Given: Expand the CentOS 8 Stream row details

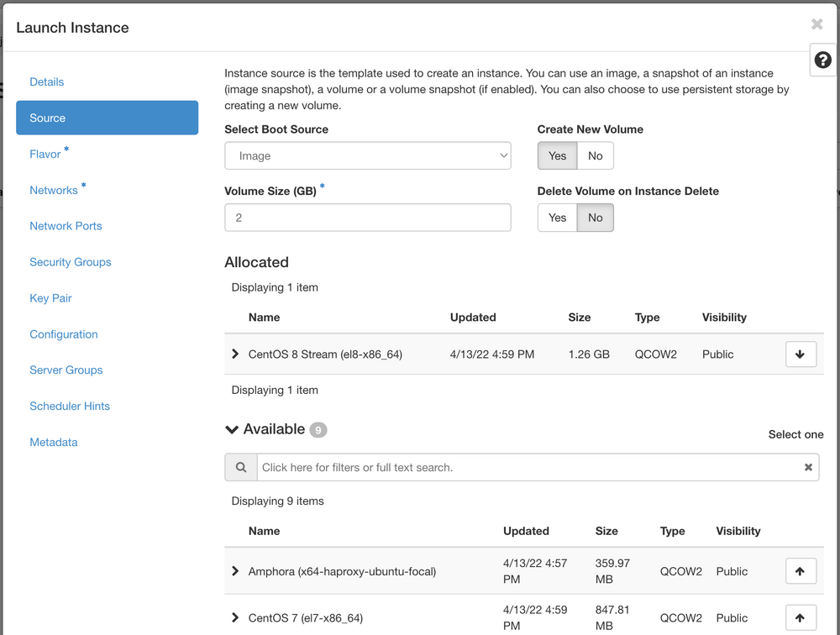Looking at the screenshot, I should click(x=235, y=354).
